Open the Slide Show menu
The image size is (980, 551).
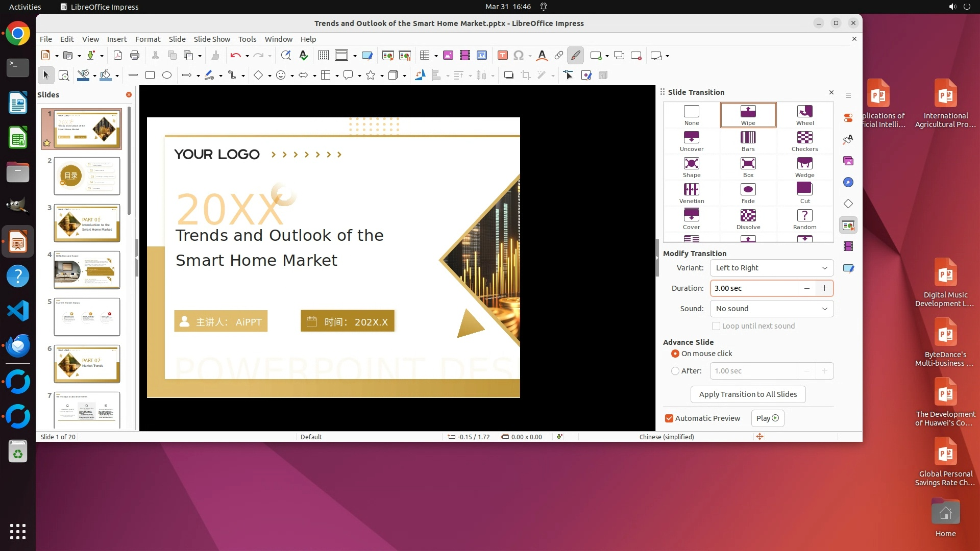(x=212, y=39)
